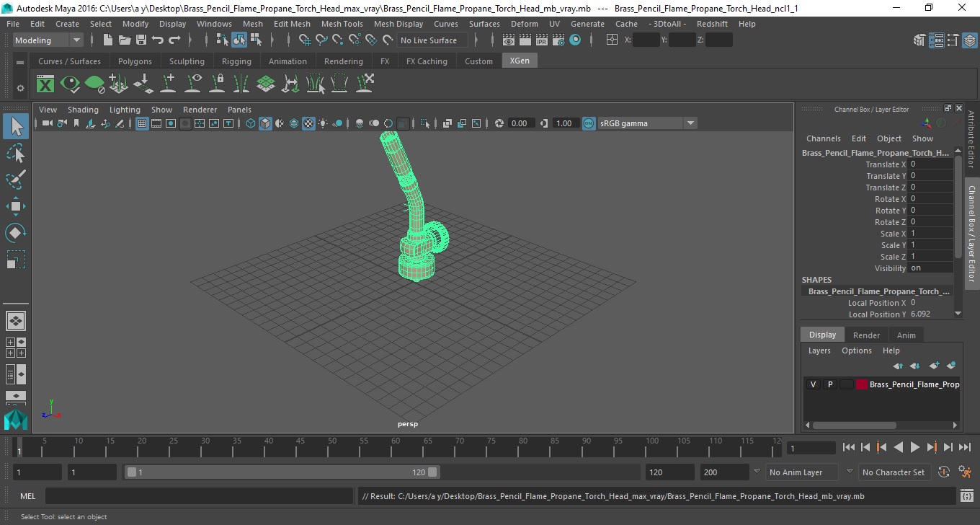This screenshot has width=980, height=525.
Task: Click the Visibility 'on' value field
Action: coord(931,268)
